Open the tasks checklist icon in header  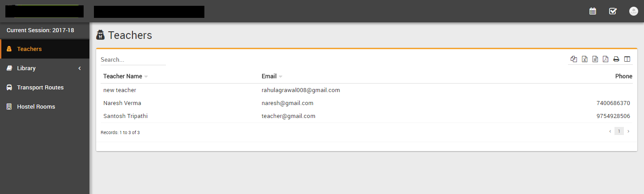[x=613, y=11]
